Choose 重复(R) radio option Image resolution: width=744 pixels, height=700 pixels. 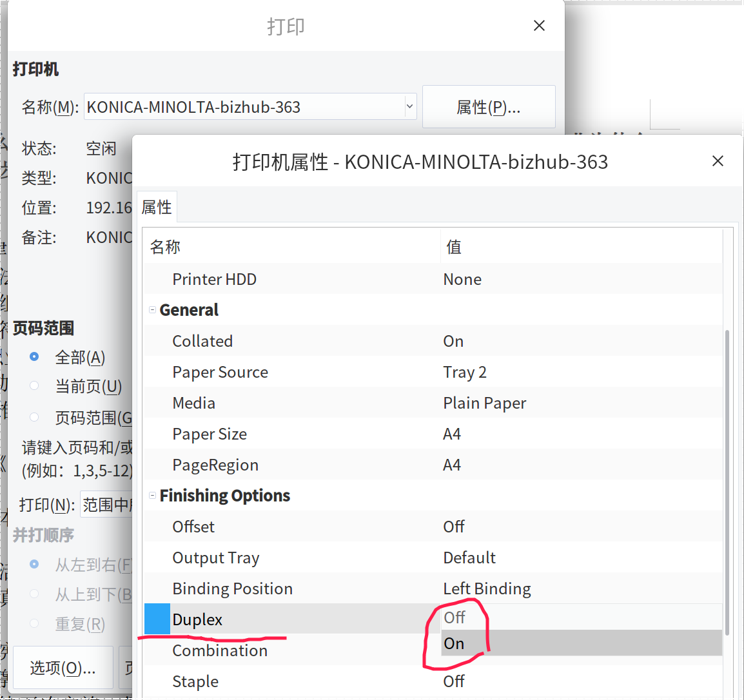[34, 624]
